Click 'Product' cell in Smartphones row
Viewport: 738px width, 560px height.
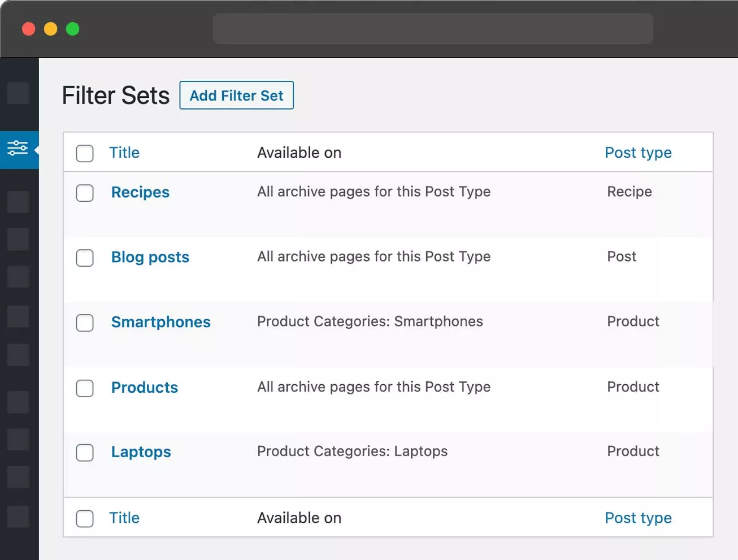click(x=633, y=322)
